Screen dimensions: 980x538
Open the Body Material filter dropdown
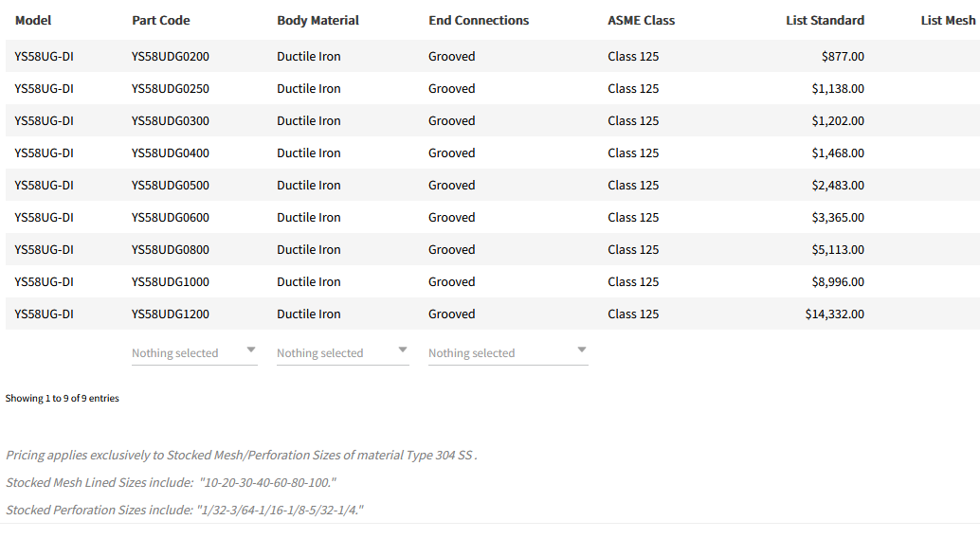342,353
